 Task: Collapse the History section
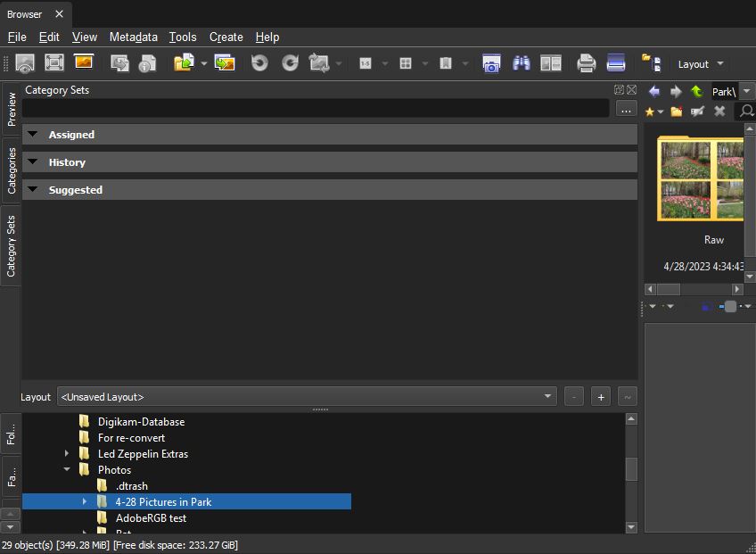coord(33,162)
